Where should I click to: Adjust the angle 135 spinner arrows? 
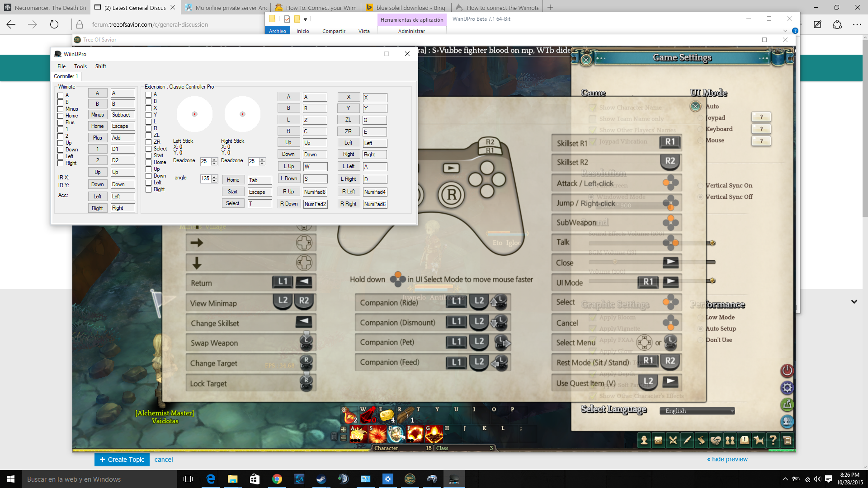click(x=214, y=178)
